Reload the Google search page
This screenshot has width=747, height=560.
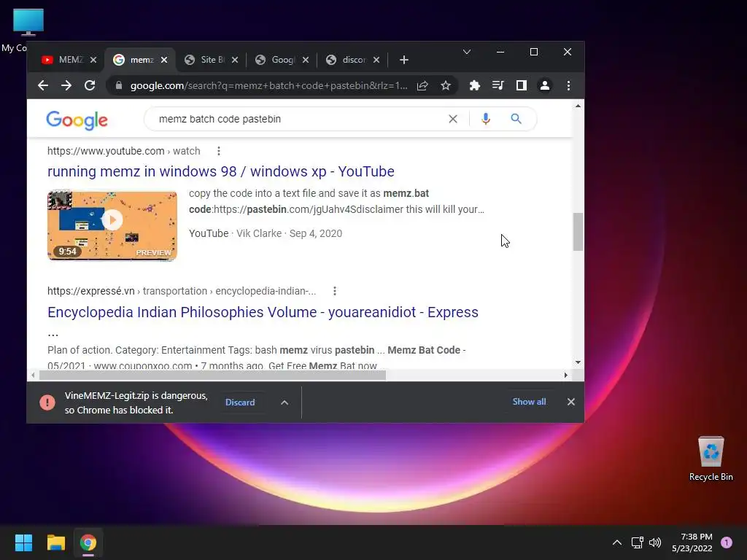point(90,86)
